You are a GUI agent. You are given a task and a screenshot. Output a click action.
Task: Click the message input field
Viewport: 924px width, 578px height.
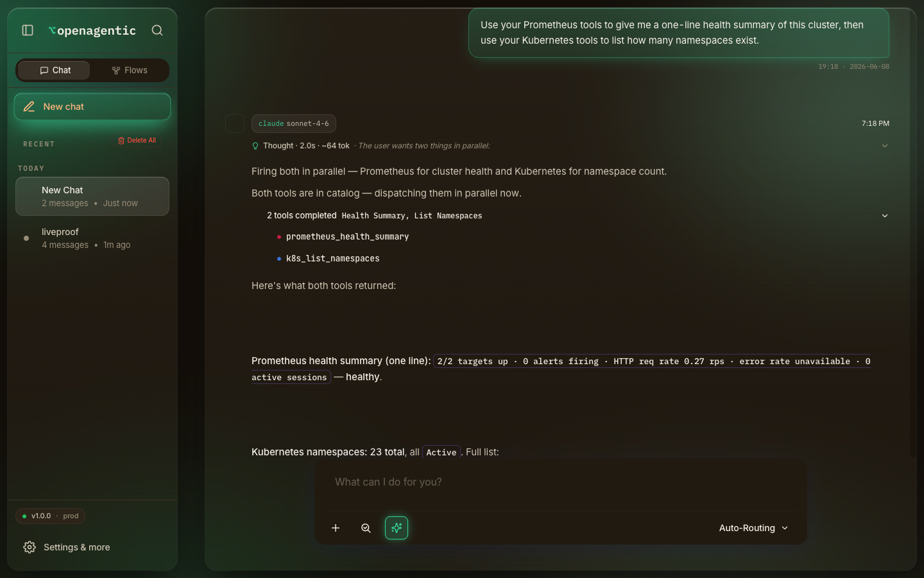pyautogui.click(x=560, y=482)
